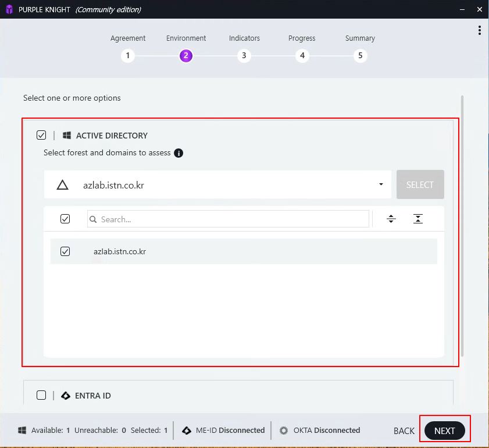489x448 pixels.
Task: Click the BACK button
Action: (x=404, y=431)
